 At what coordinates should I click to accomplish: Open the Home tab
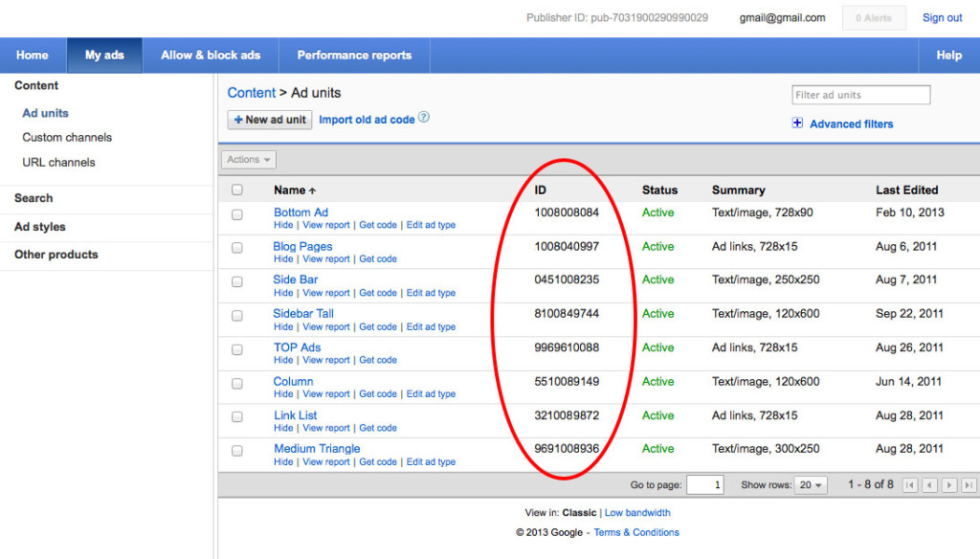pyautogui.click(x=33, y=55)
